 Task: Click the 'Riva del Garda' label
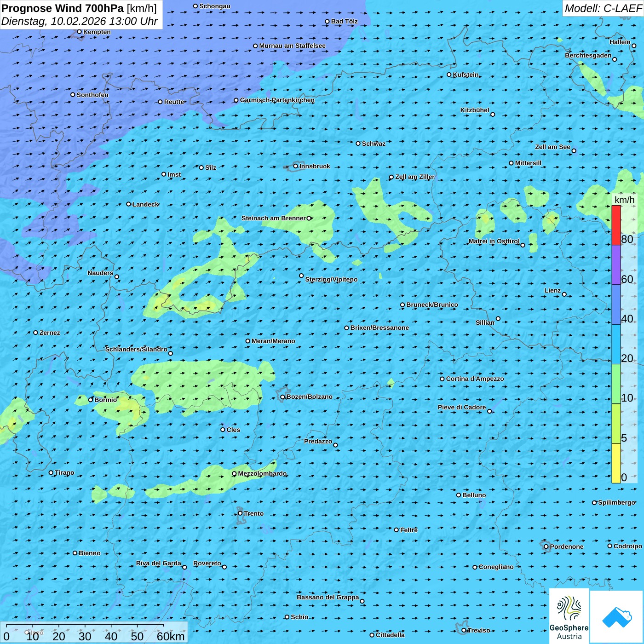pyautogui.click(x=158, y=563)
